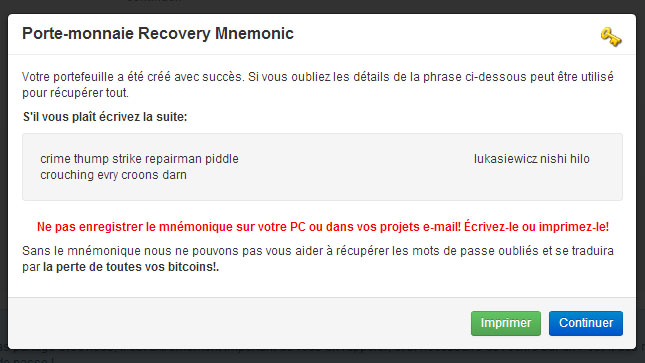Click 'Votre portefeuille a été créé' paragraph
The image size is (645, 363).
[318, 85]
